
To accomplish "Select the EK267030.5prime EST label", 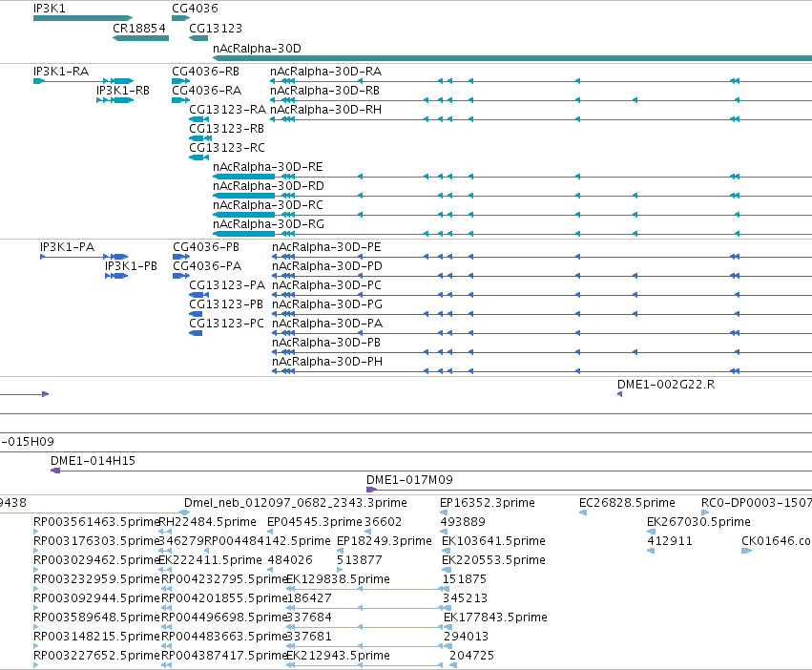I will click(698, 522).
